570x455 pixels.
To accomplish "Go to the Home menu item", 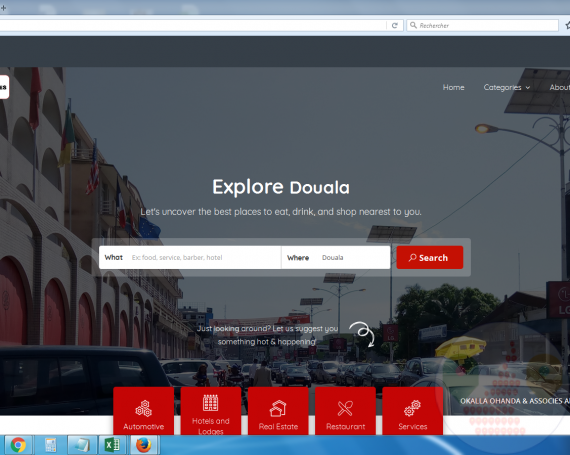I will 453,87.
